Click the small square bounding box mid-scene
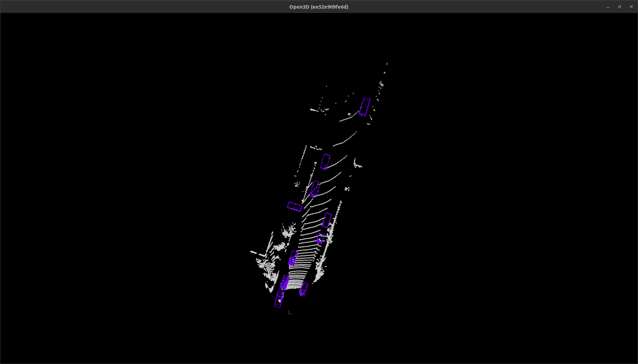638x364 pixels. (320, 238)
